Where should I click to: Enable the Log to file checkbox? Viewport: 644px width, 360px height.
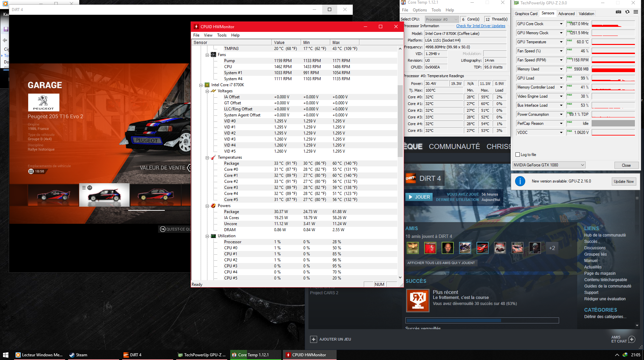(517, 155)
